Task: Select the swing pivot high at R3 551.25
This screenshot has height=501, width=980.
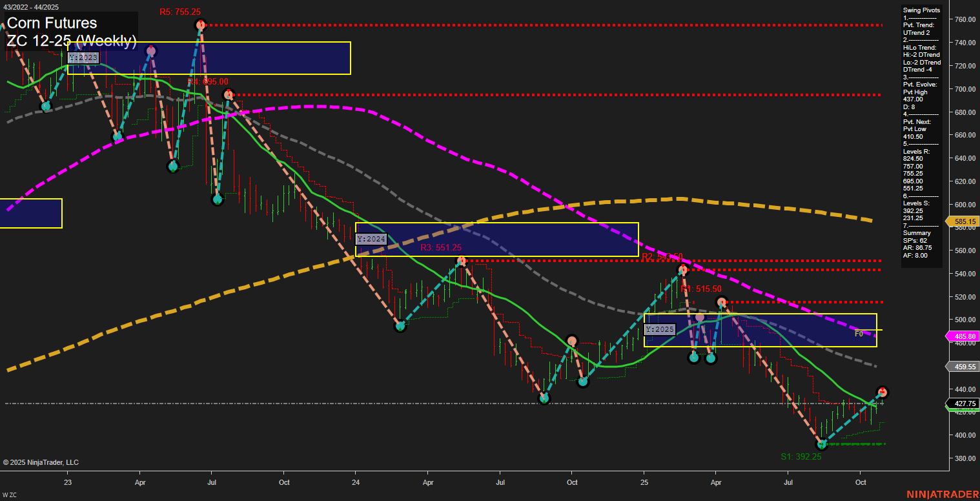Action: pyautogui.click(x=461, y=261)
